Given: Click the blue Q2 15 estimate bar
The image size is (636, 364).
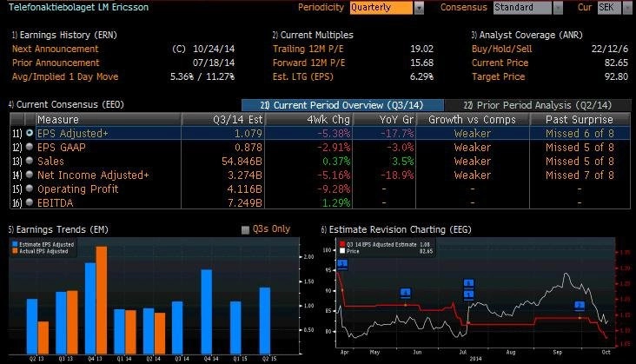Looking at the screenshot, I should click(x=265, y=321).
